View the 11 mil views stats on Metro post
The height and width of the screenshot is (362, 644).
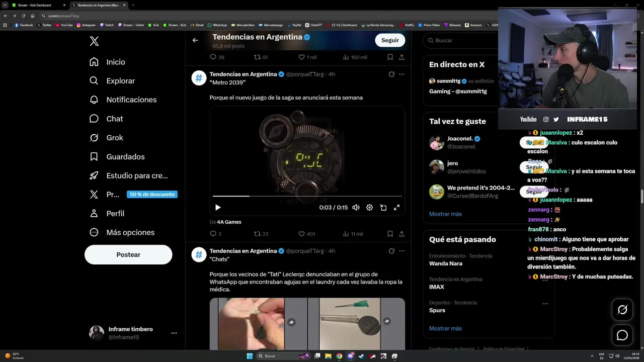(353, 234)
